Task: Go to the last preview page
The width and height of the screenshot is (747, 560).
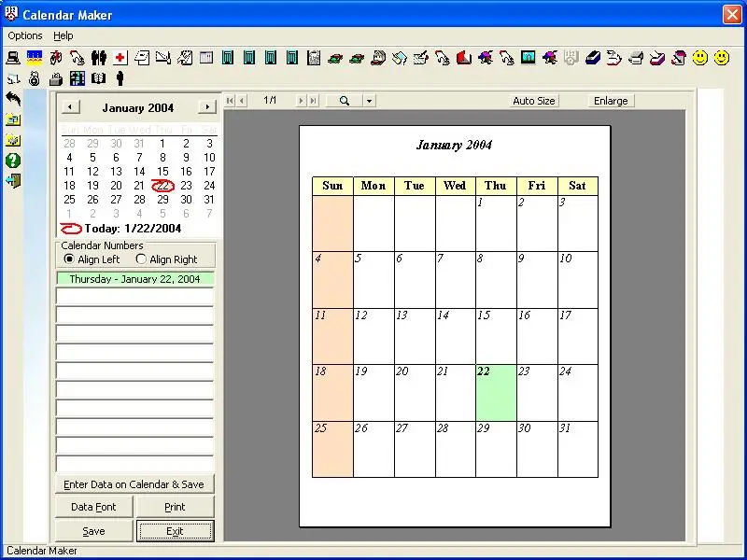Action: tap(313, 101)
